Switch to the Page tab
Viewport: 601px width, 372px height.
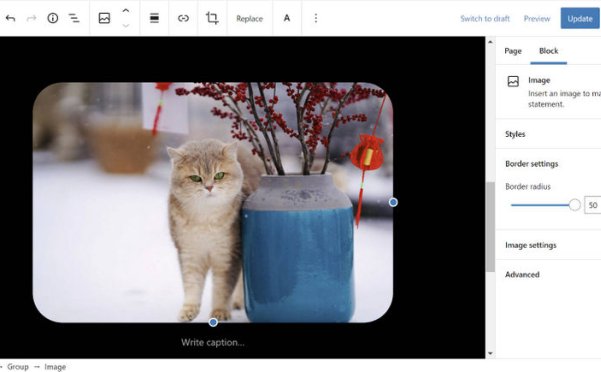pyautogui.click(x=513, y=51)
